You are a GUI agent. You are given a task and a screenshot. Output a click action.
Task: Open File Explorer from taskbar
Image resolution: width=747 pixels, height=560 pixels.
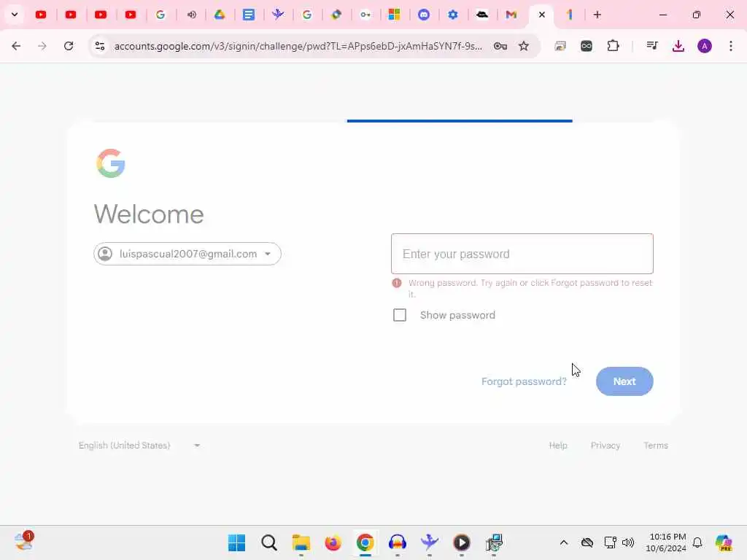pyautogui.click(x=301, y=542)
